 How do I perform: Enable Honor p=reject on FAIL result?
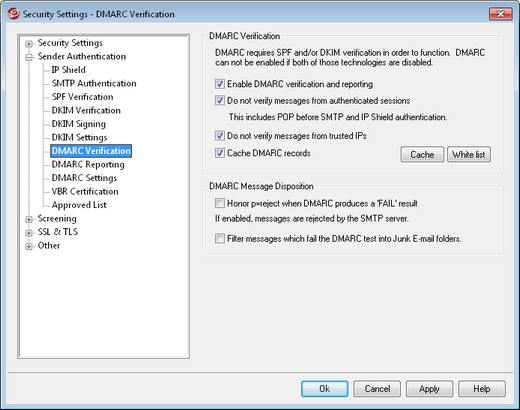pyautogui.click(x=220, y=203)
